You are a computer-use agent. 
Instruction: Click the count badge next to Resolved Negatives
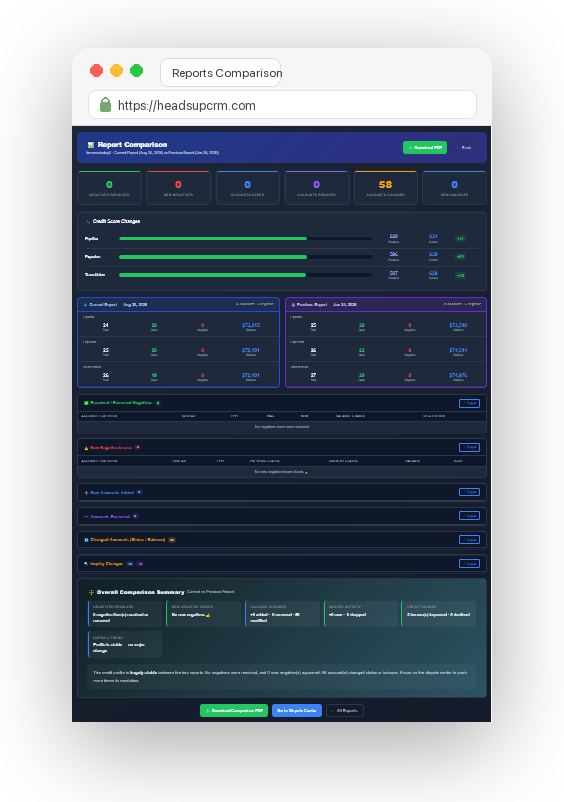[x=158, y=403]
